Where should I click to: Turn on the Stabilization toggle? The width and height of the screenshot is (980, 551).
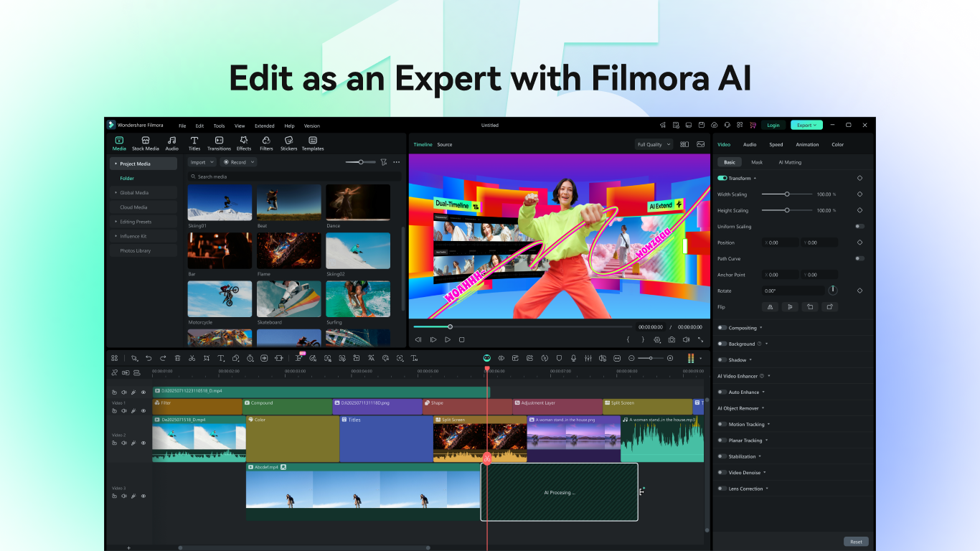(723, 456)
